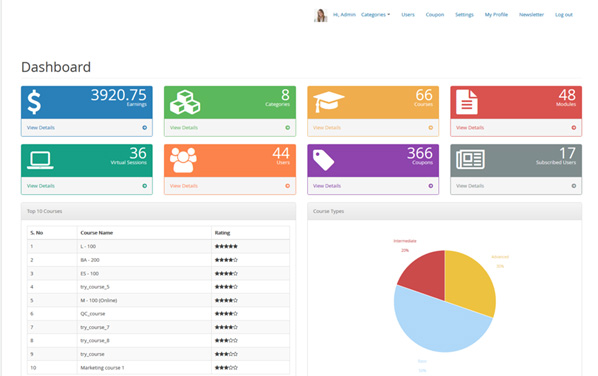Click the people group Users icon
Screen dimensions: 598x376
pos(183,160)
